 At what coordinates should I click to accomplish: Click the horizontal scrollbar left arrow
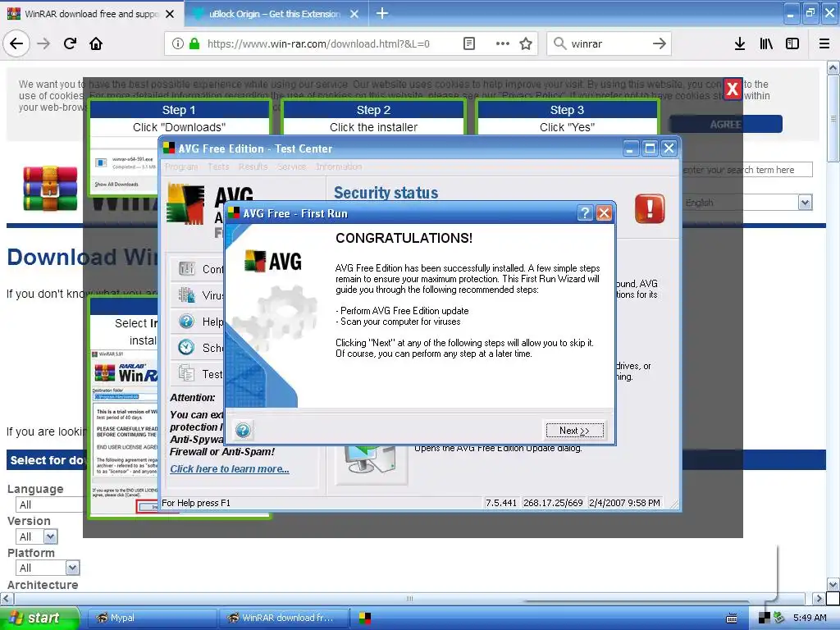click(7, 598)
